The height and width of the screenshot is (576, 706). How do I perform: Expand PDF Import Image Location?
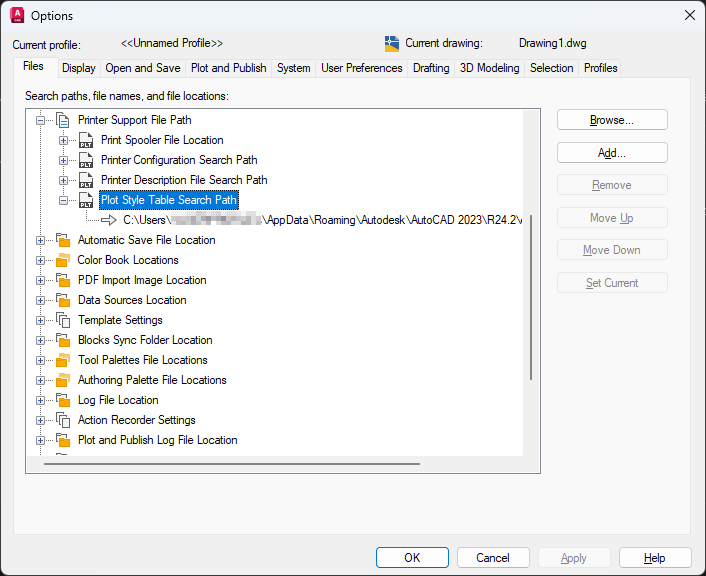click(41, 281)
